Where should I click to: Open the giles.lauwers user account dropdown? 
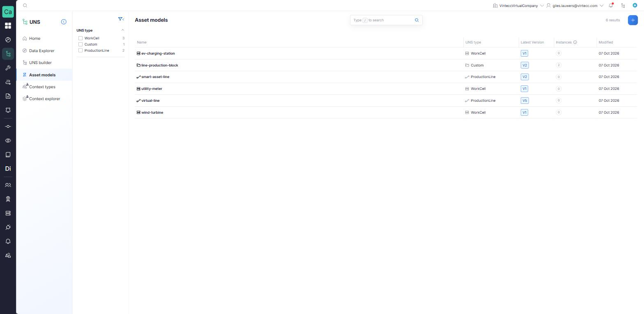pos(575,6)
